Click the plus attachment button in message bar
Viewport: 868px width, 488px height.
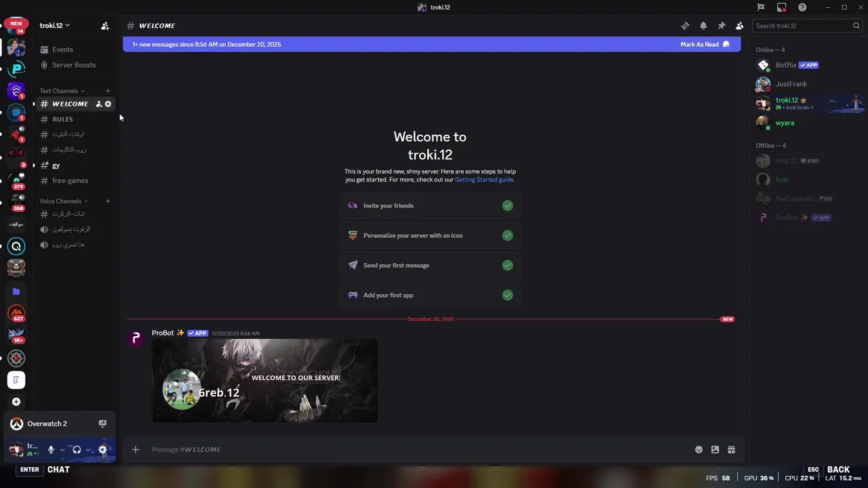tap(136, 449)
